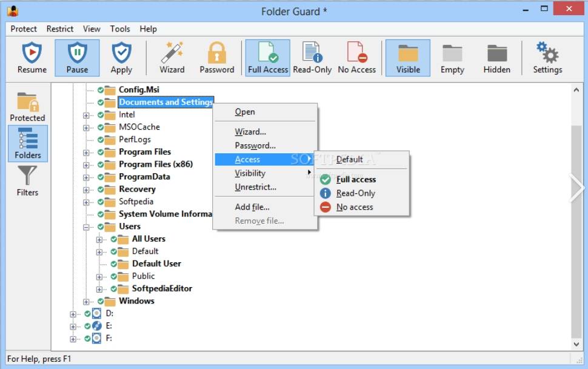The height and width of the screenshot is (369, 588).
Task: Open the Visibility submenu
Action: (x=266, y=173)
